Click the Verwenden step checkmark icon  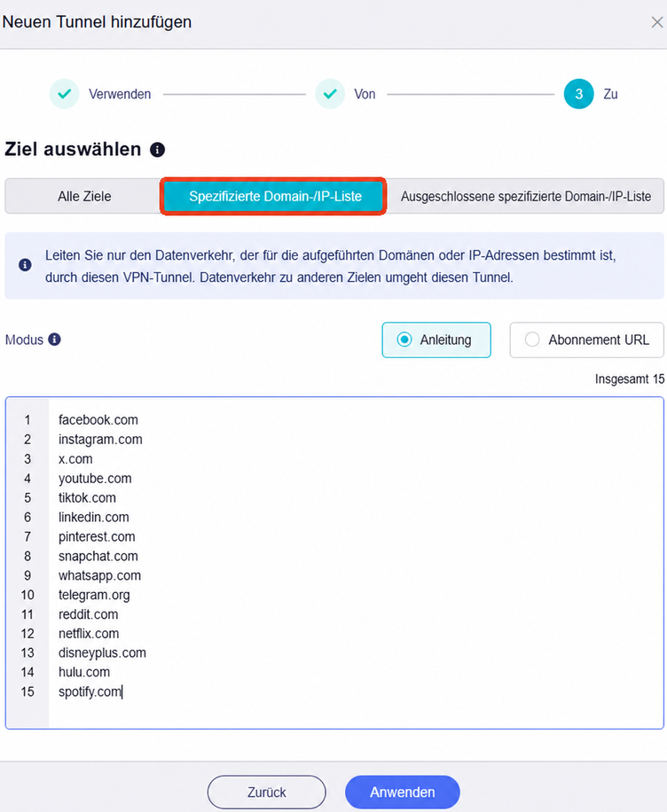(x=64, y=94)
